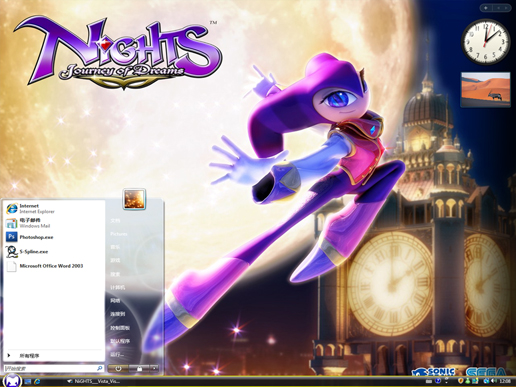
Task: Open 控制面板 (Control Panel) in Start menu
Action: click(x=120, y=328)
